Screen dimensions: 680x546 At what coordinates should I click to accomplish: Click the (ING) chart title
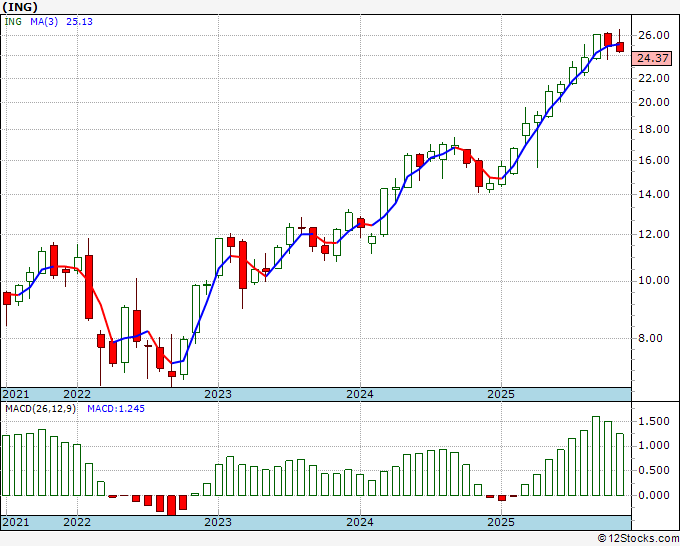point(20,7)
